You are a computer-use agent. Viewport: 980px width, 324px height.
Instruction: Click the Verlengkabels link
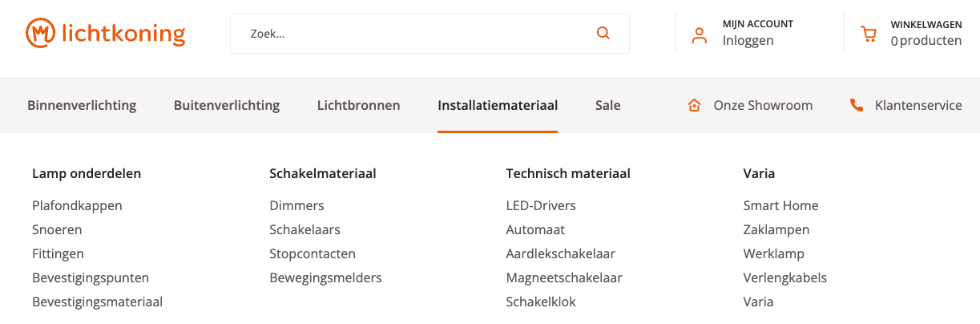784,277
